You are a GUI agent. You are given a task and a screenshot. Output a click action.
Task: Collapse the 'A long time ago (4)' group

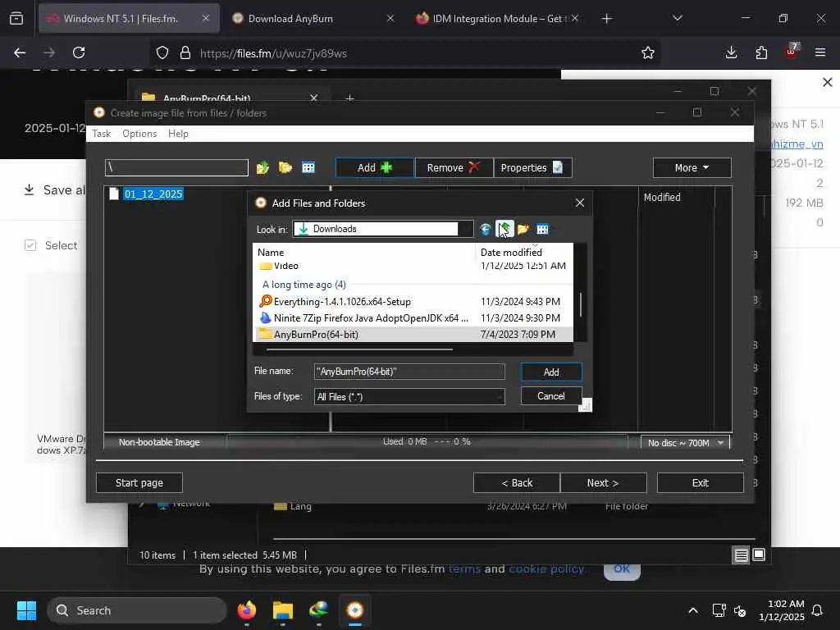pyautogui.click(x=304, y=285)
